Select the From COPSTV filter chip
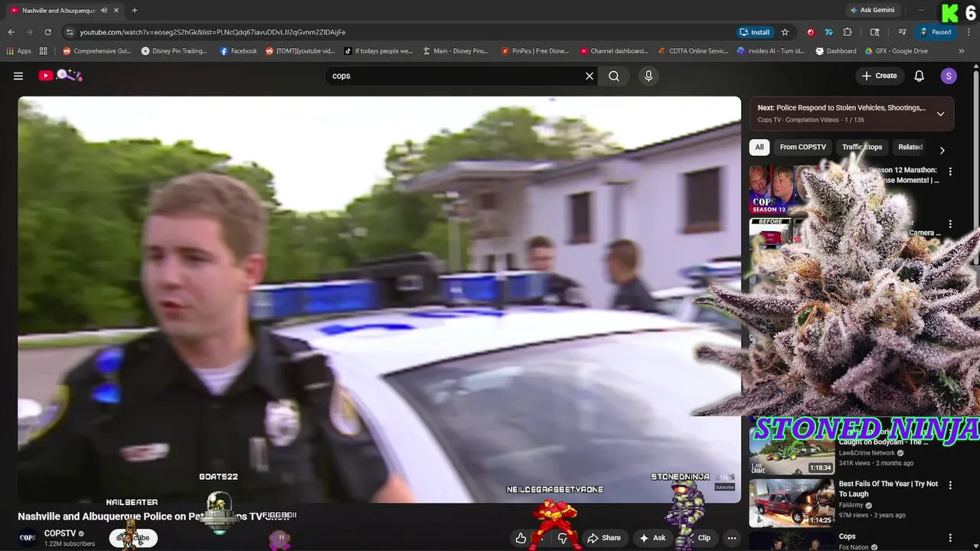 coord(802,147)
